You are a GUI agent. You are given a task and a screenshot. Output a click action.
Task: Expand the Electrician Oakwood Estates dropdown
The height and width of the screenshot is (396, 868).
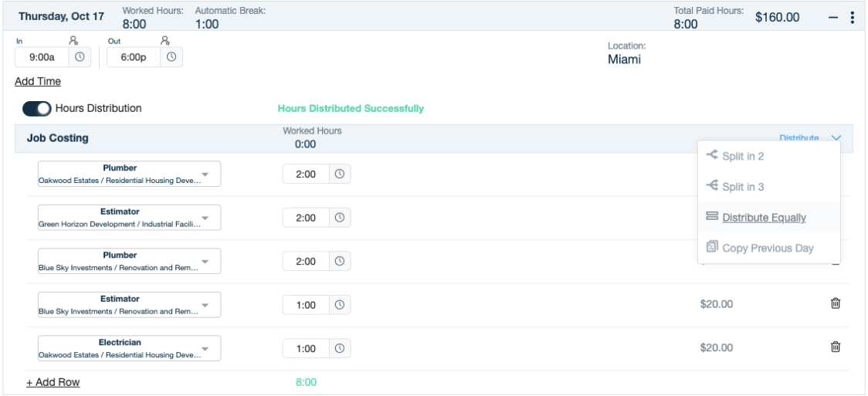129,348
